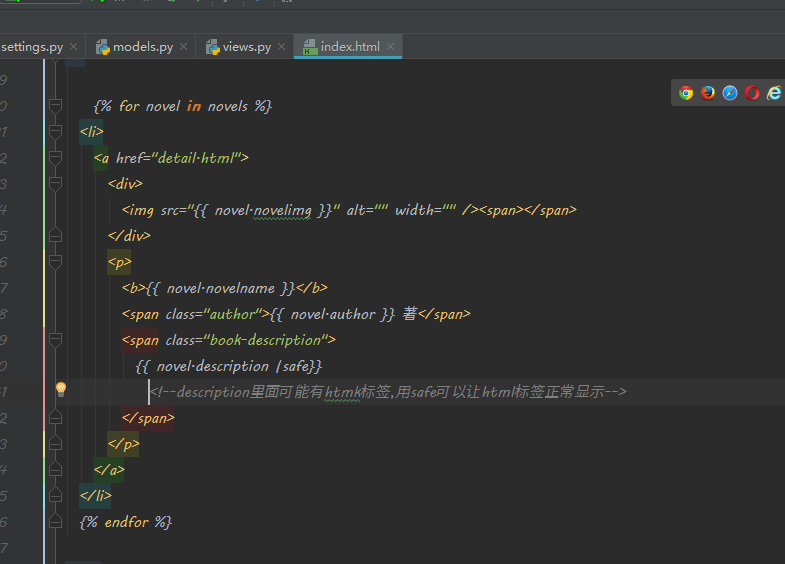Fold the opening li tag block
This screenshot has height=564, width=785.
click(x=55, y=132)
